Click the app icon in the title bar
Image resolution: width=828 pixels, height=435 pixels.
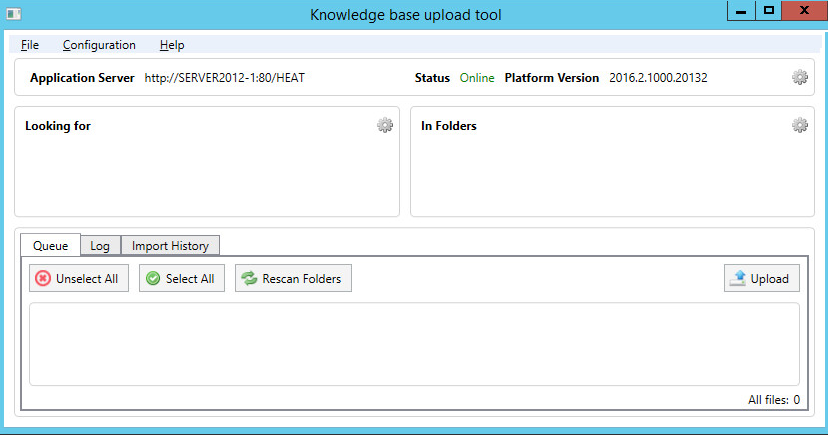14,14
